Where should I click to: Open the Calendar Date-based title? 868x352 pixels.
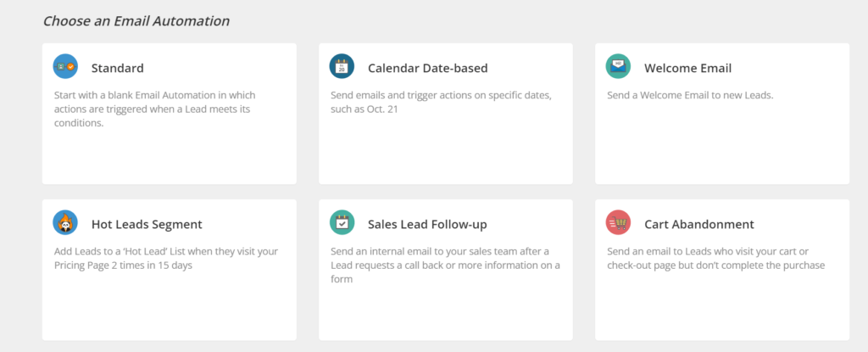coord(428,68)
